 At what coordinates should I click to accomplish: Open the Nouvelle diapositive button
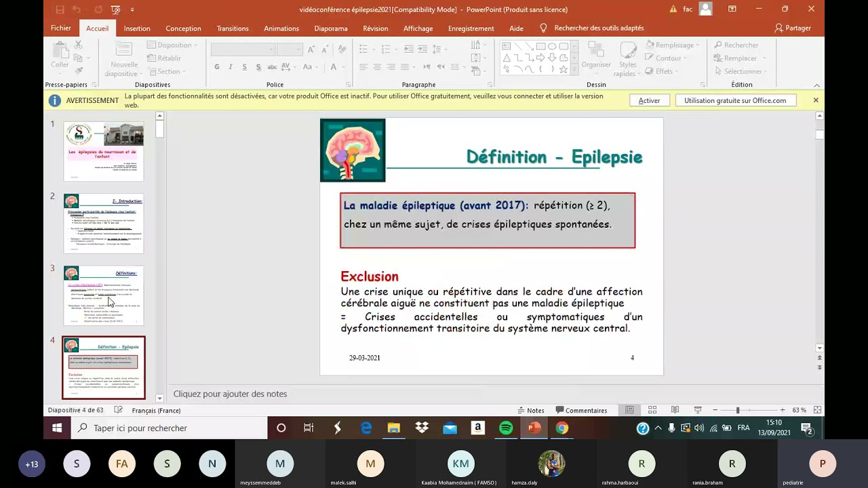pos(124,59)
